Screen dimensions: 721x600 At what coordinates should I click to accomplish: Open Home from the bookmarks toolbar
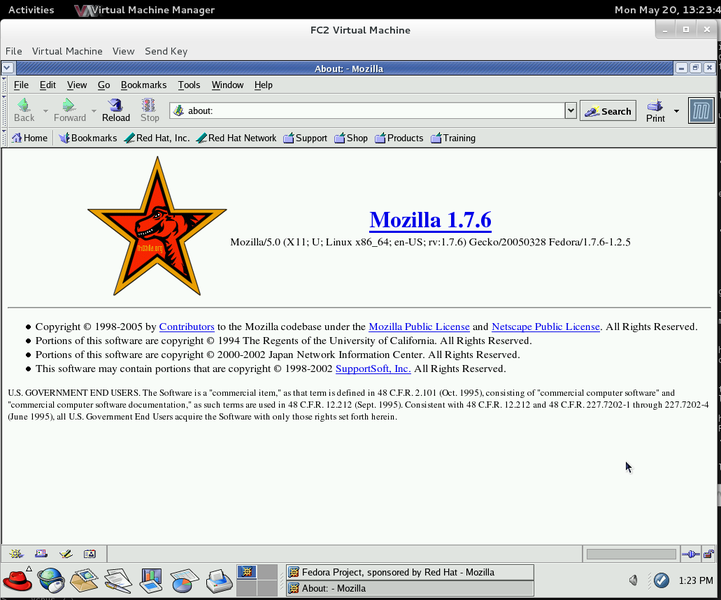coord(29,138)
